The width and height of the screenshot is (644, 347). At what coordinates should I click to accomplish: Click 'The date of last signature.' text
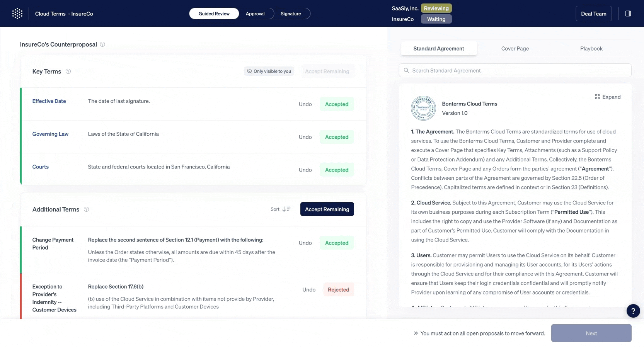point(119,101)
